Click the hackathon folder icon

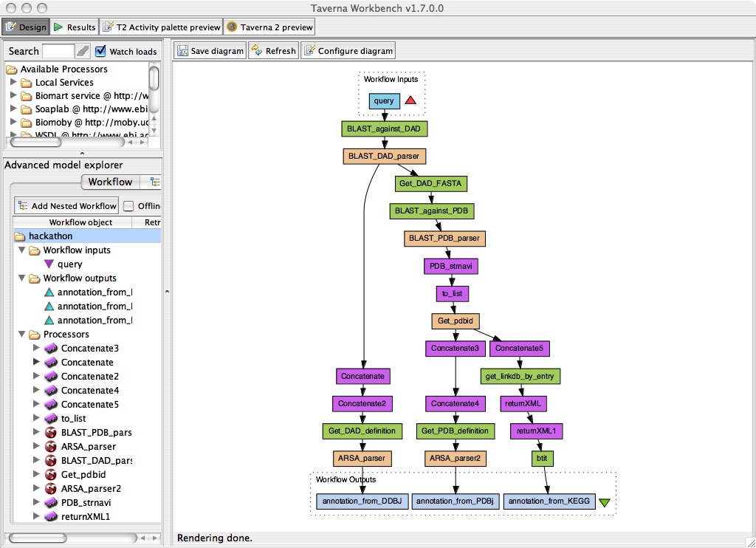20,236
